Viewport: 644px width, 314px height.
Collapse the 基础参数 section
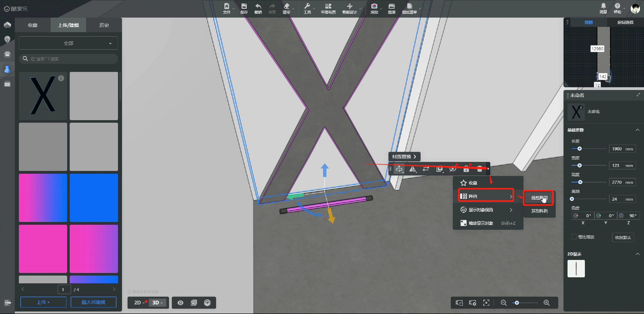pyautogui.click(x=637, y=130)
